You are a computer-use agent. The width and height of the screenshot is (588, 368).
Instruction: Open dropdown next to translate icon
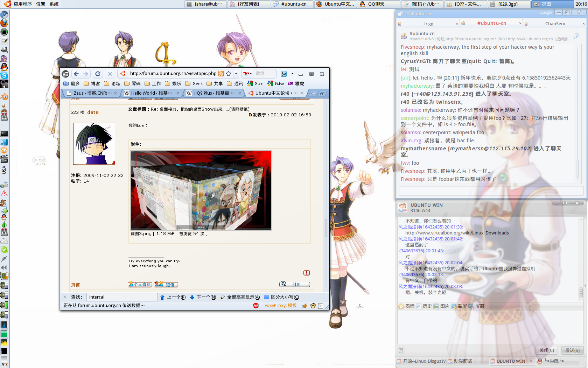pos(292,74)
